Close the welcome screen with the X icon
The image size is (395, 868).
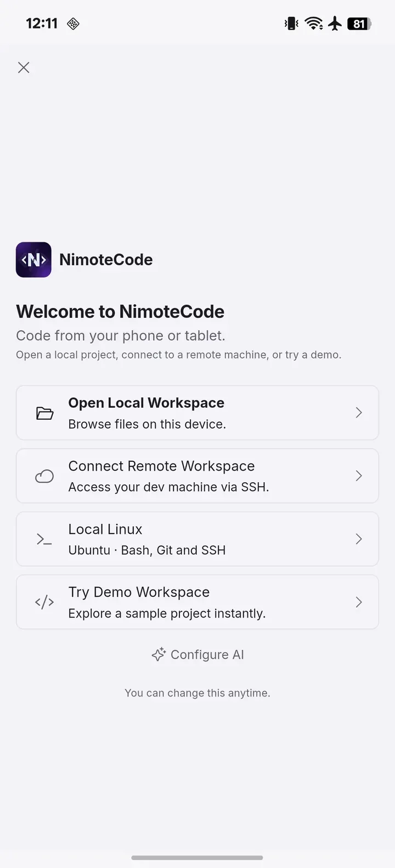[24, 67]
